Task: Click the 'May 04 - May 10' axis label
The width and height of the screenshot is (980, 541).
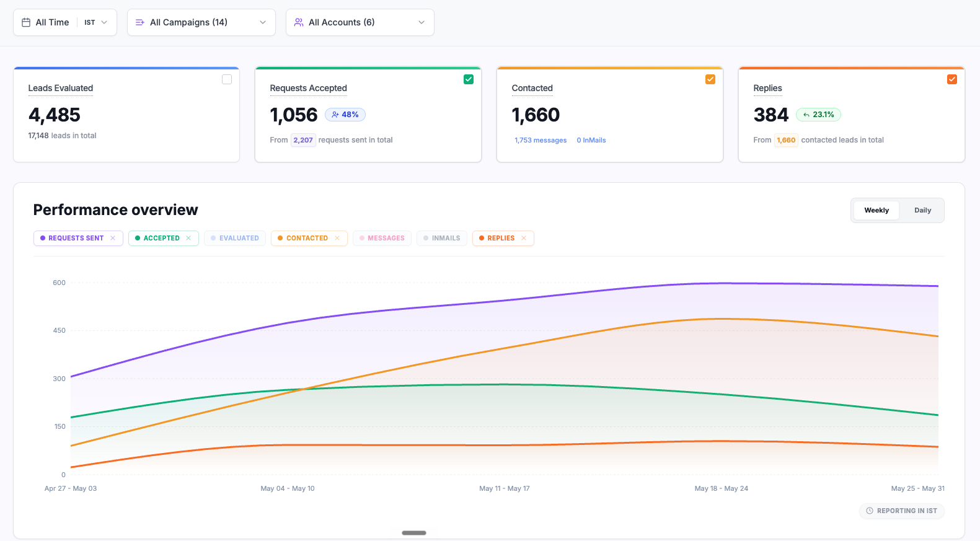Action: pos(288,488)
